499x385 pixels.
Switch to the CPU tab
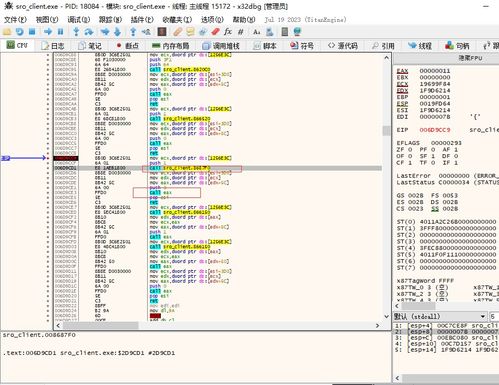[17, 45]
